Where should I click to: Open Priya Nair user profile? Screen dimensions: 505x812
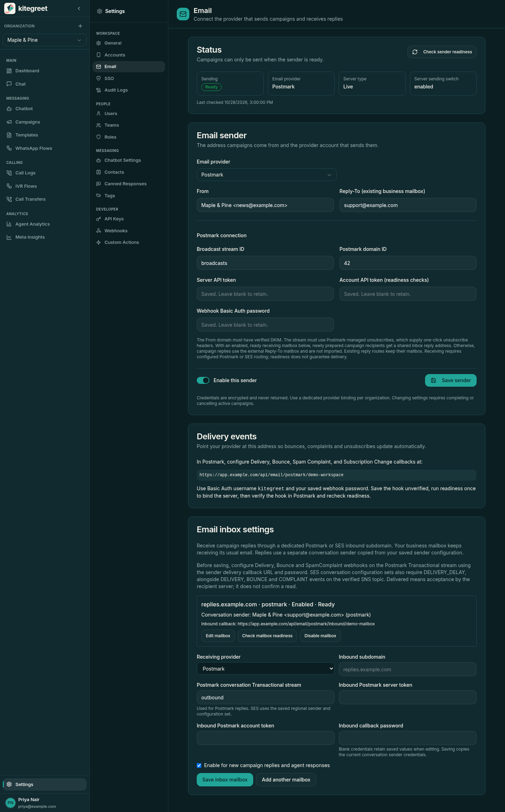click(x=45, y=803)
